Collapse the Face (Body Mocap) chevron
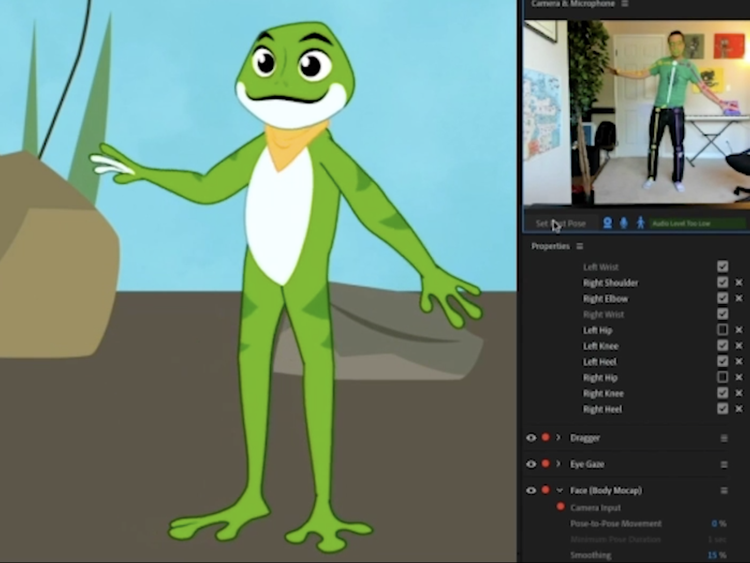Screen dimensions: 750x563 [559, 490]
